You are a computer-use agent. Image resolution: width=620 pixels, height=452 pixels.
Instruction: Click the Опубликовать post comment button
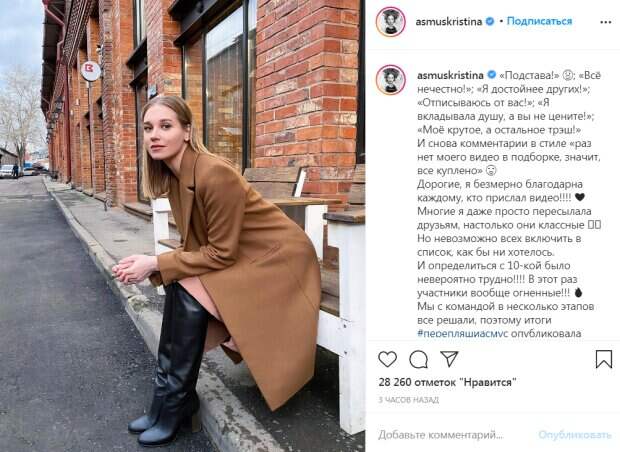coord(575,435)
